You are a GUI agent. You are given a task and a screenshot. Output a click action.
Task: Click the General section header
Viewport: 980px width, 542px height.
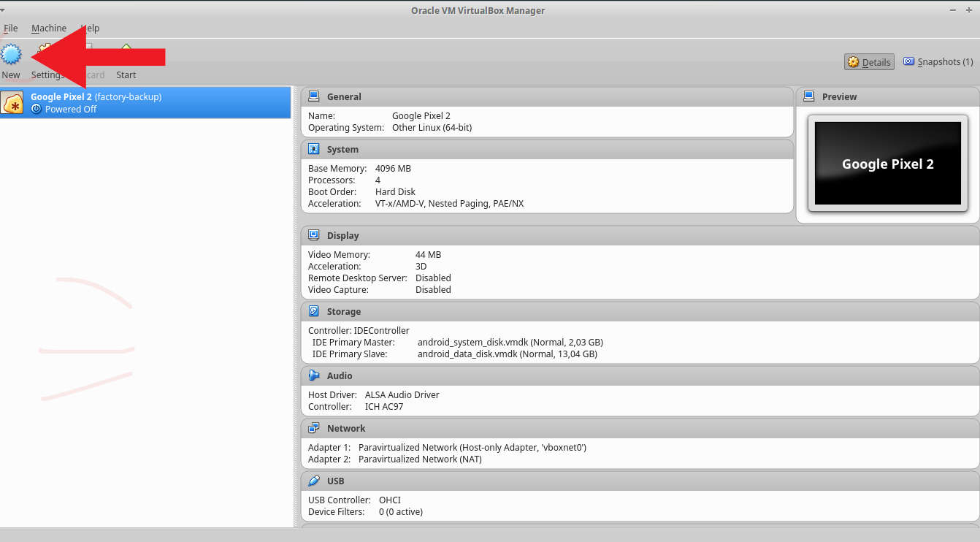tap(547, 96)
